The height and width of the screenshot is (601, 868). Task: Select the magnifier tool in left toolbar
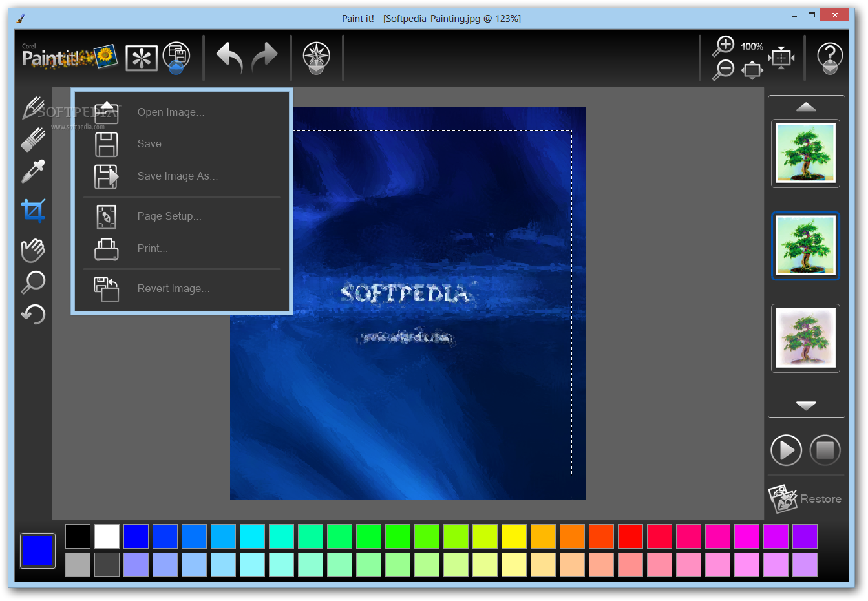coord(33,282)
